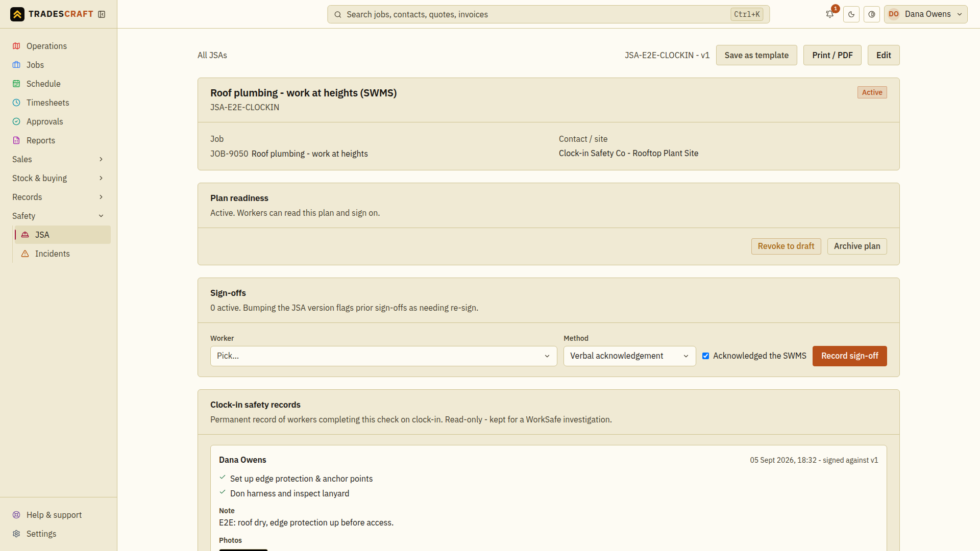This screenshot has width=980, height=551.
Task: Open the Dana Owens account menu
Action: (925, 14)
